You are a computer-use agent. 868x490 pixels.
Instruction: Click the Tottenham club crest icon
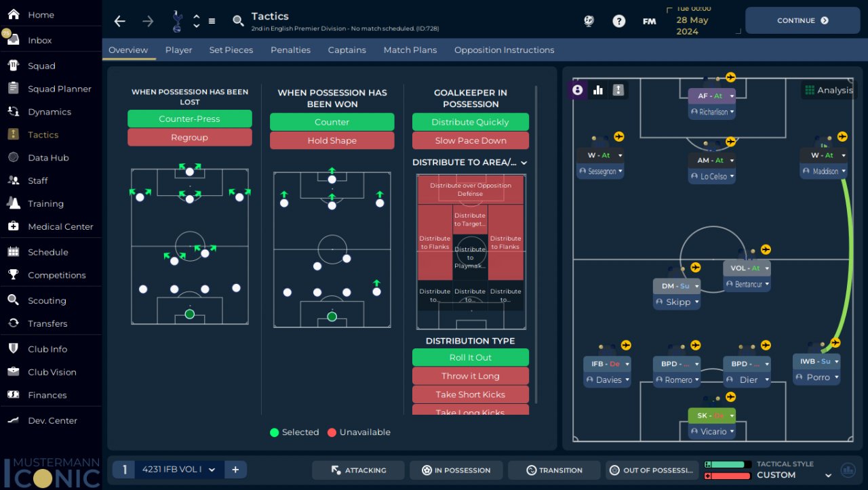coord(177,22)
